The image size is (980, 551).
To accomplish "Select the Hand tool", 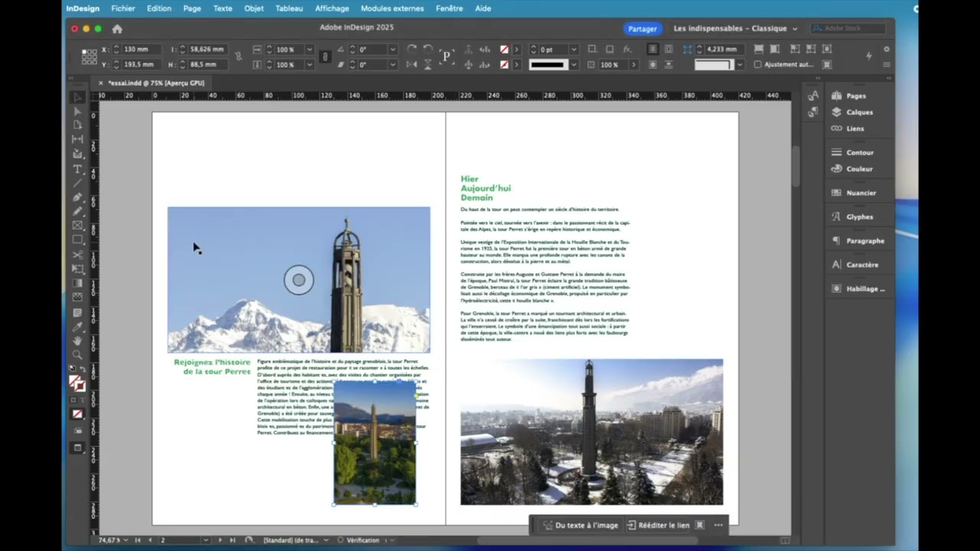I will [77, 341].
